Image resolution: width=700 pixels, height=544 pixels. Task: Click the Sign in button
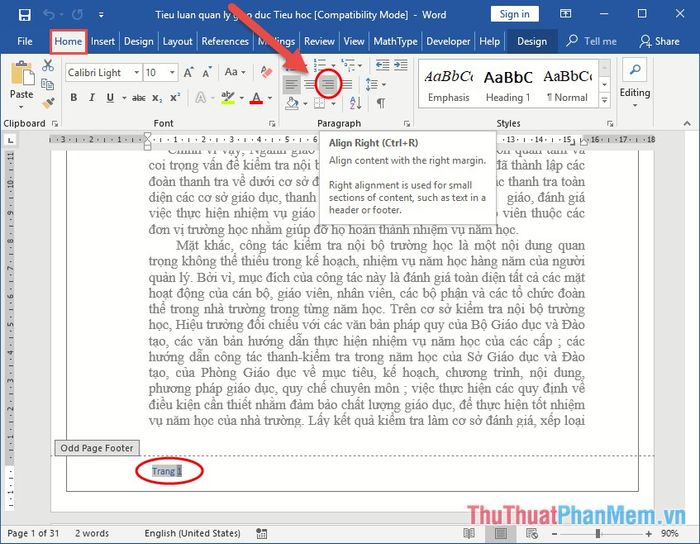514,14
